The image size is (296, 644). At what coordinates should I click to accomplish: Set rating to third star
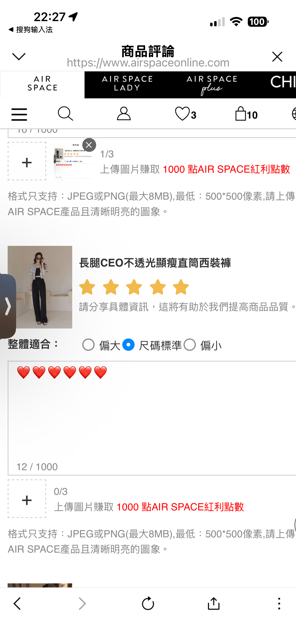134,287
